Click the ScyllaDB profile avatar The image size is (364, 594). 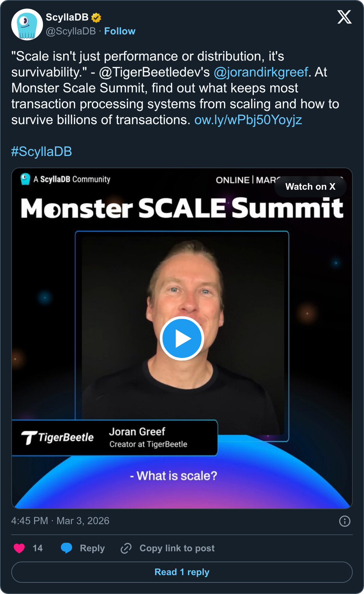tap(27, 25)
